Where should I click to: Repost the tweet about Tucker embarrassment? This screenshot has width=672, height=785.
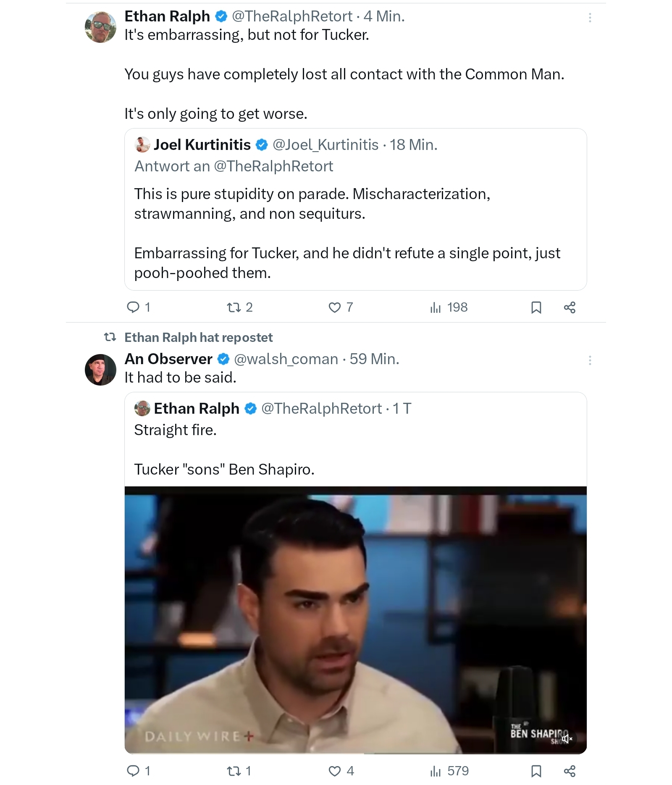click(234, 307)
